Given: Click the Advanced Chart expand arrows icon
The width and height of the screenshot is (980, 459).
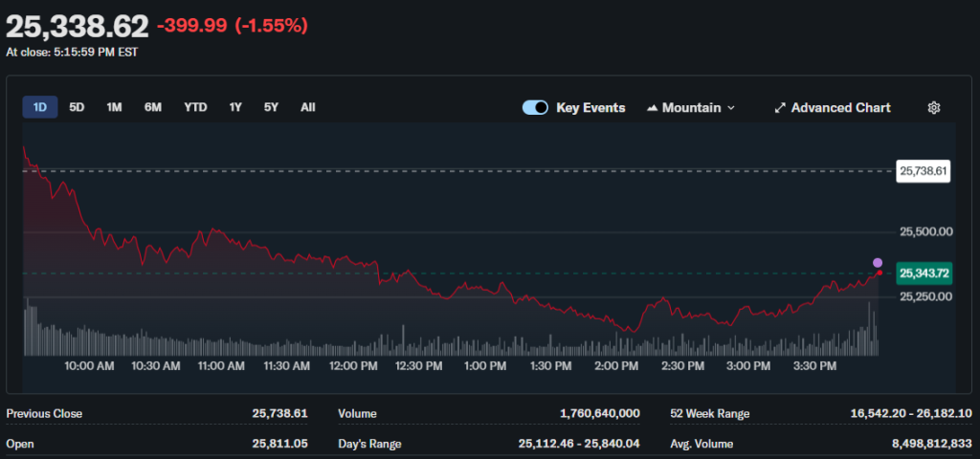Looking at the screenshot, I should [x=780, y=108].
